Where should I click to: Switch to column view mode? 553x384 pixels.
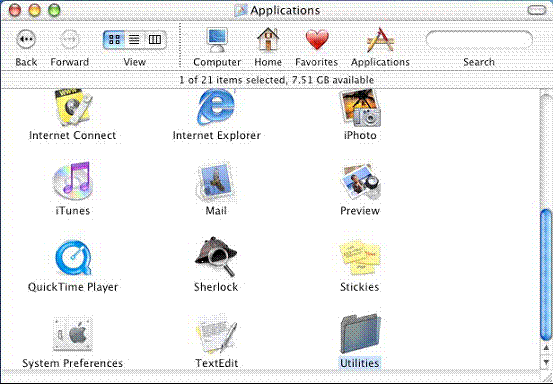coord(154,39)
